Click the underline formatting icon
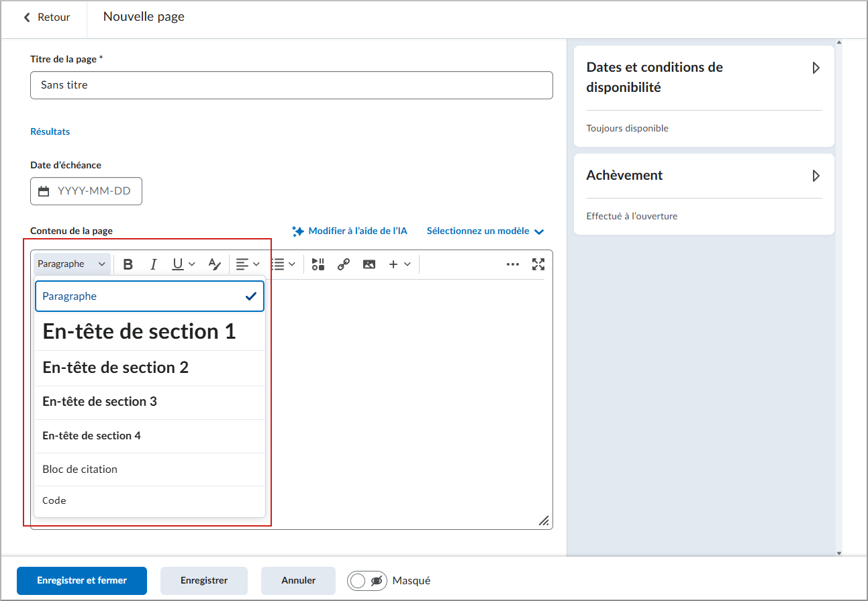The height and width of the screenshot is (601, 868). [x=178, y=264]
